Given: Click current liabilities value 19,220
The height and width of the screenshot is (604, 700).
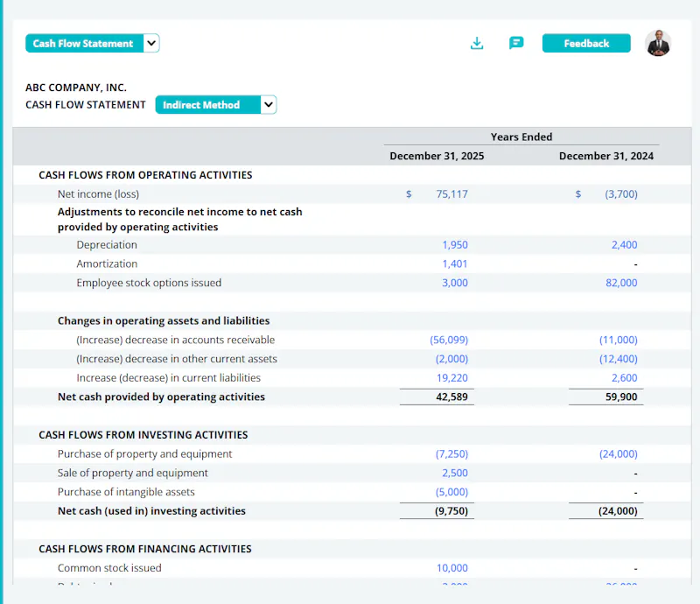Looking at the screenshot, I should pyautogui.click(x=451, y=378).
